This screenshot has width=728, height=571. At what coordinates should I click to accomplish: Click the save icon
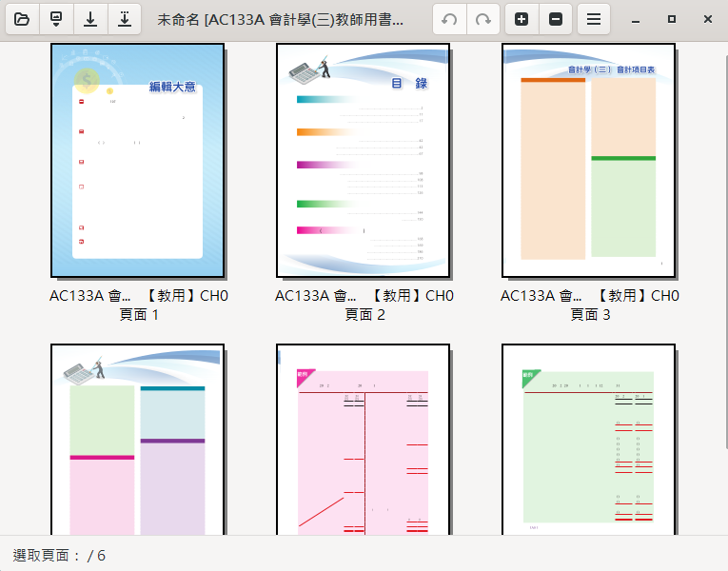click(x=90, y=19)
